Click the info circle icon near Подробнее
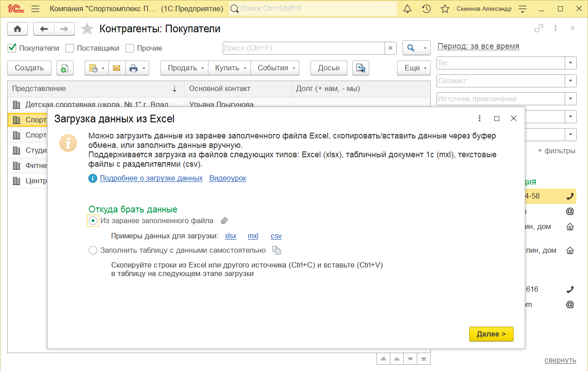588x371 pixels. [93, 178]
